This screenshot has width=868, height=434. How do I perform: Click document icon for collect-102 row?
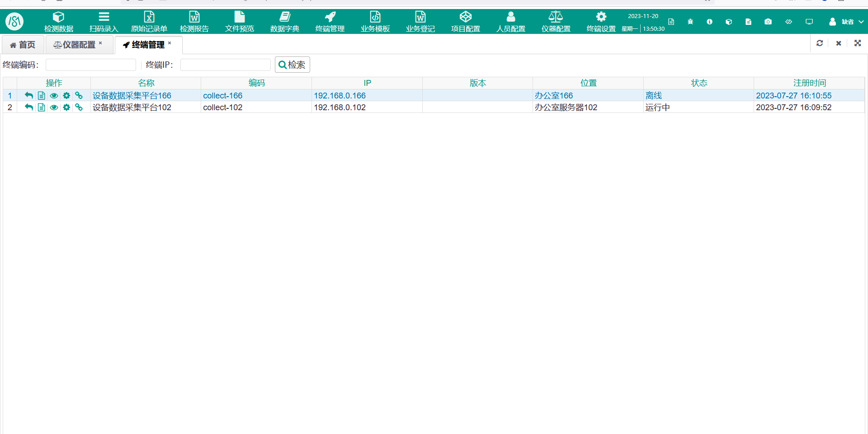[42, 107]
